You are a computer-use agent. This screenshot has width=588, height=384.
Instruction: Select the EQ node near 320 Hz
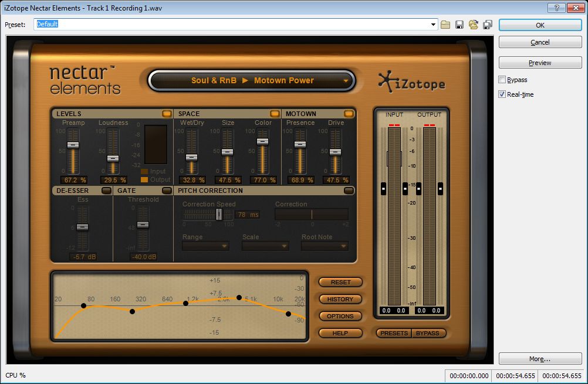click(132, 311)
